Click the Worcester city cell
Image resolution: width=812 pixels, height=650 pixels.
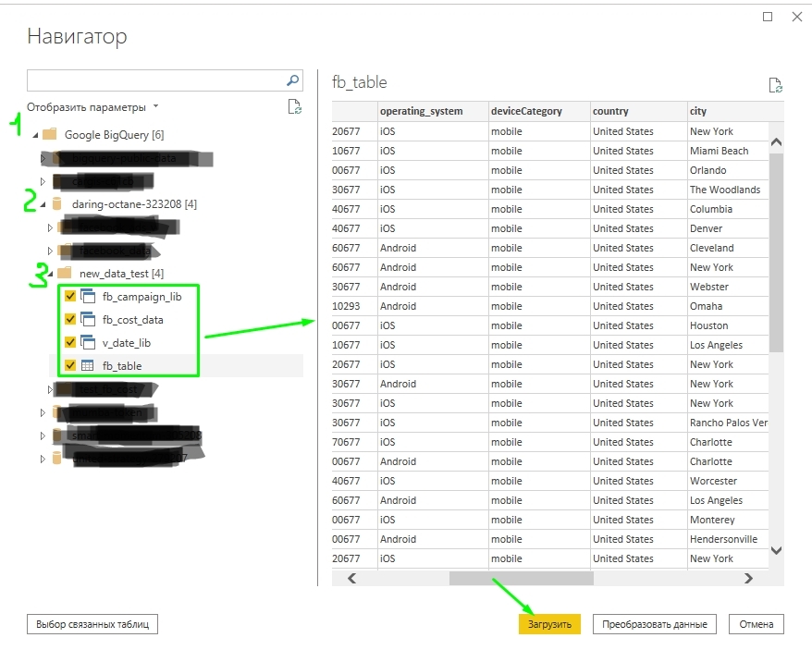pos(728,481)
